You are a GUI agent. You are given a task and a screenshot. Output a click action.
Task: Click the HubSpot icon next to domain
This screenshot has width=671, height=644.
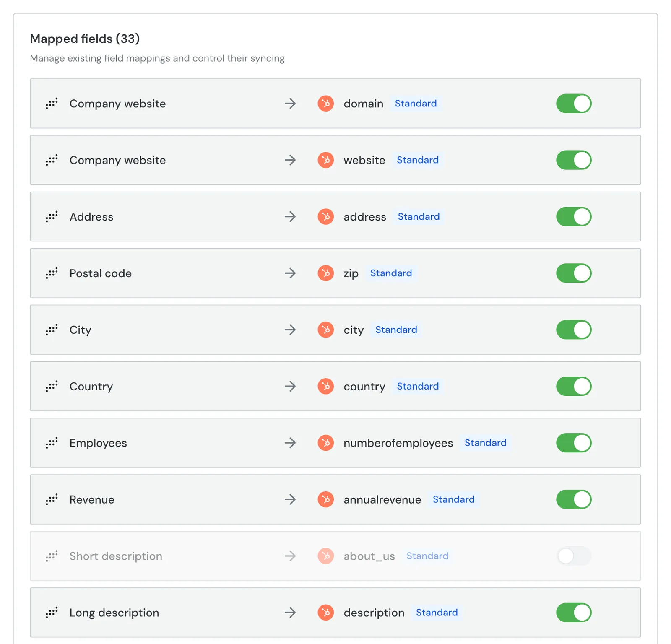pyautogui.click(x=326, y=104)
